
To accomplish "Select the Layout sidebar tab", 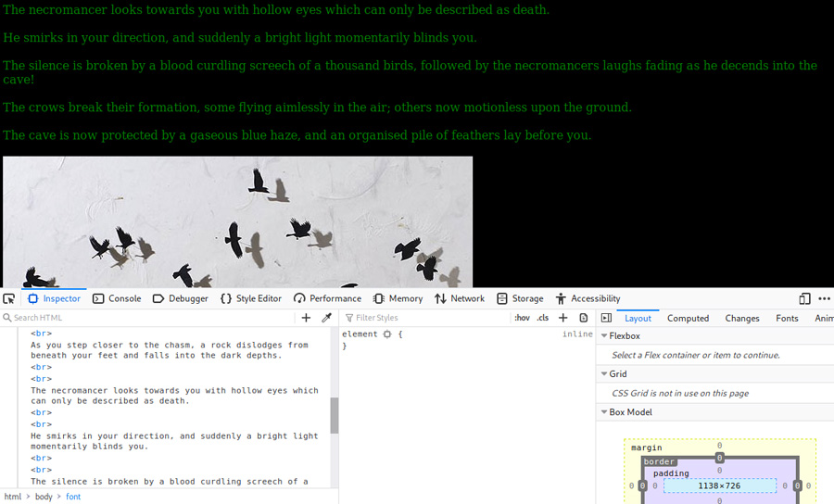I will (x=638, y=318).
